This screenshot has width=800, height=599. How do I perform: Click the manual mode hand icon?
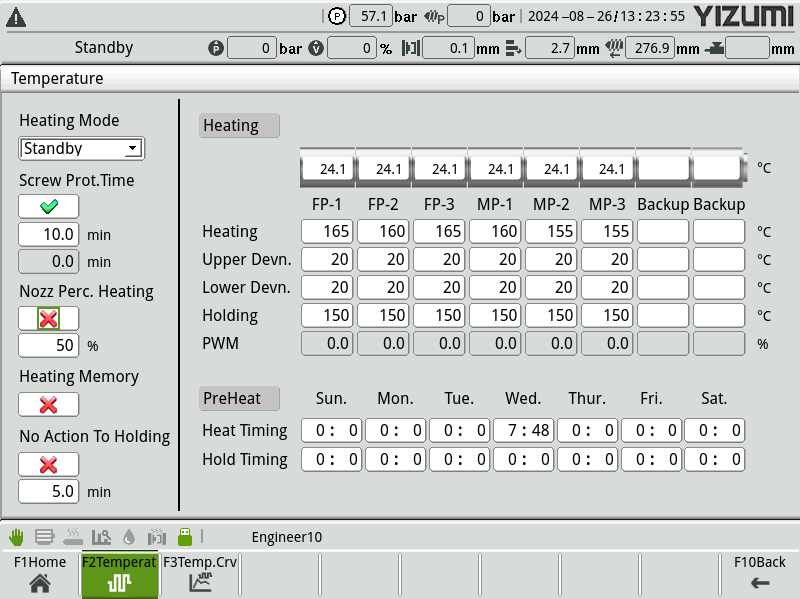16,537
